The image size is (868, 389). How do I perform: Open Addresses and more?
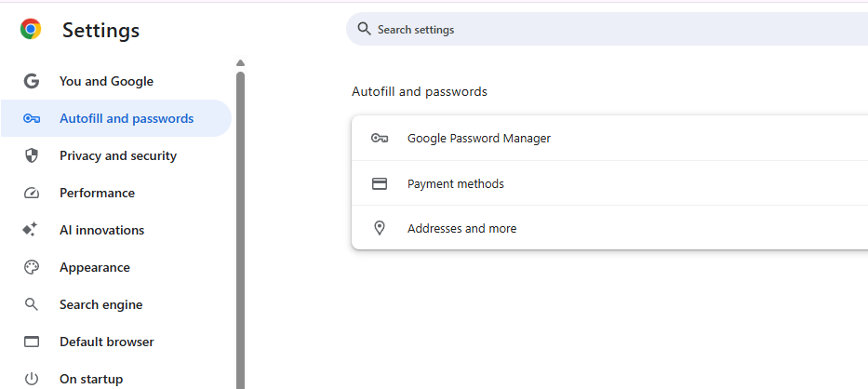[461, 228]
